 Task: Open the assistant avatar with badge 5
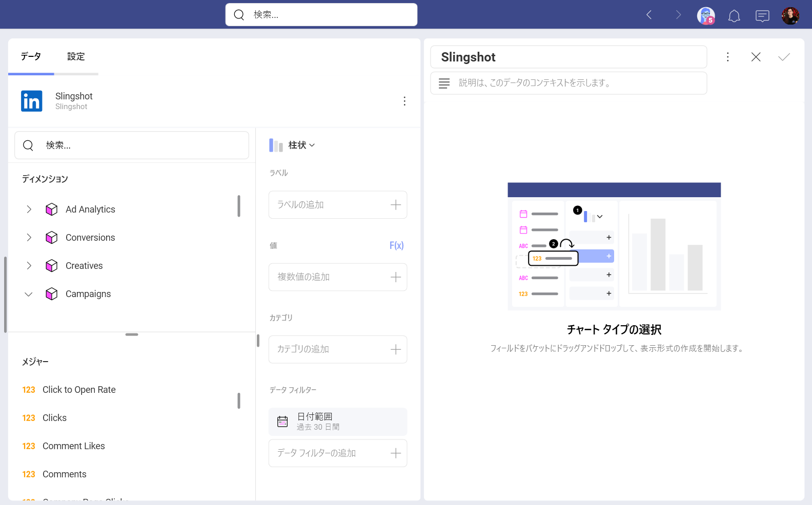pos(706,16)
